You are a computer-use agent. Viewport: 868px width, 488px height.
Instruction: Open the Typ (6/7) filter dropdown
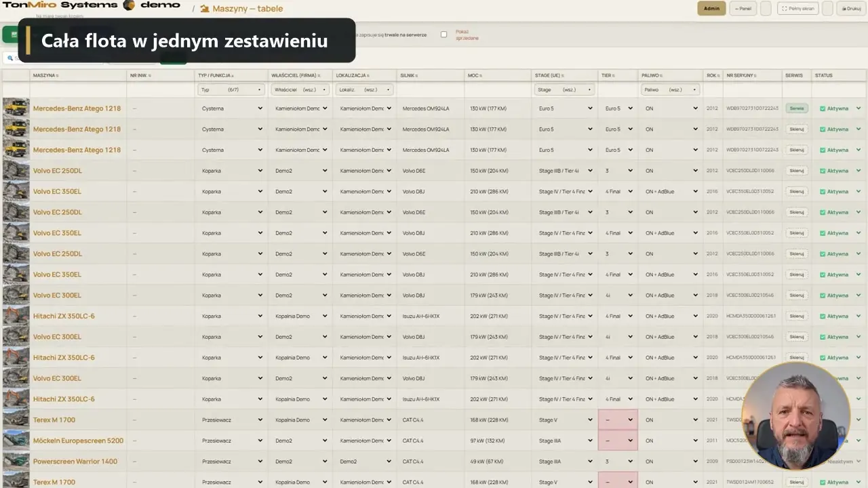click(x=231, y=89)
